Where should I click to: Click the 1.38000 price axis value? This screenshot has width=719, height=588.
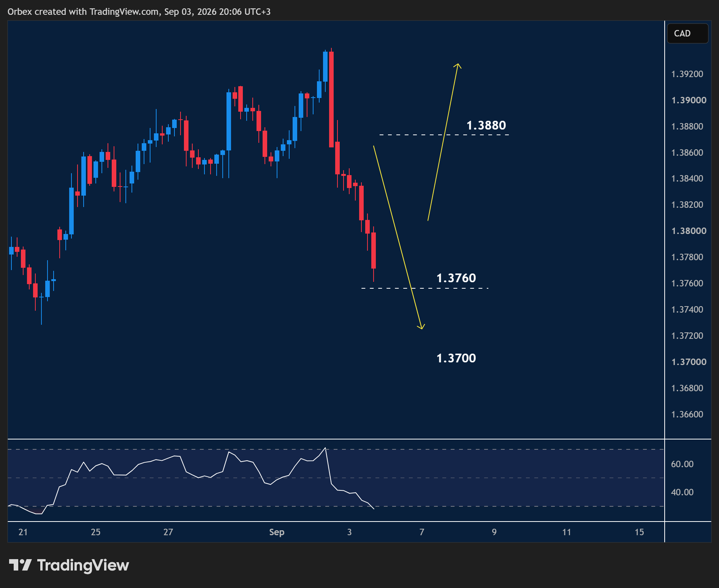689,231
